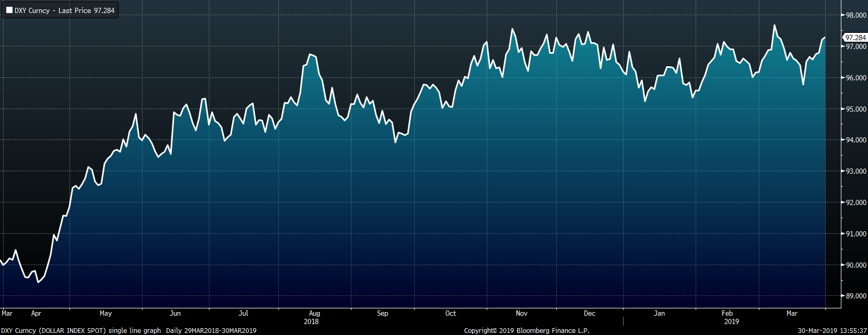Image resolution: width=868 pixels, height=335 pixels.
Task: Select the Jan month label on the time axis
Action: tap(659, 314)
